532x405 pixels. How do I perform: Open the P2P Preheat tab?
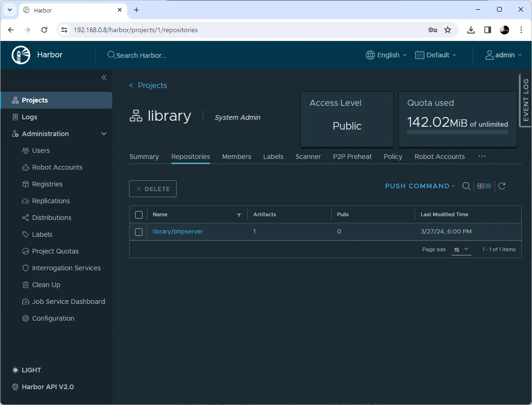coord(352,157)
